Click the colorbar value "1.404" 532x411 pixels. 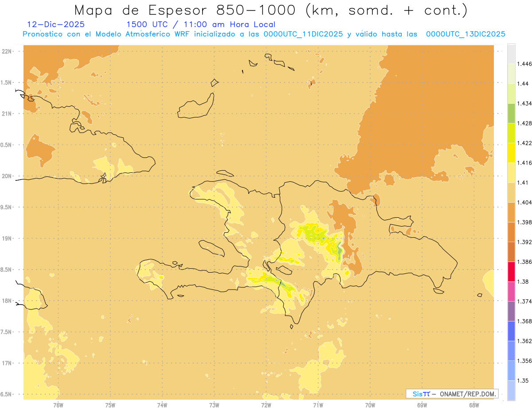524,202
